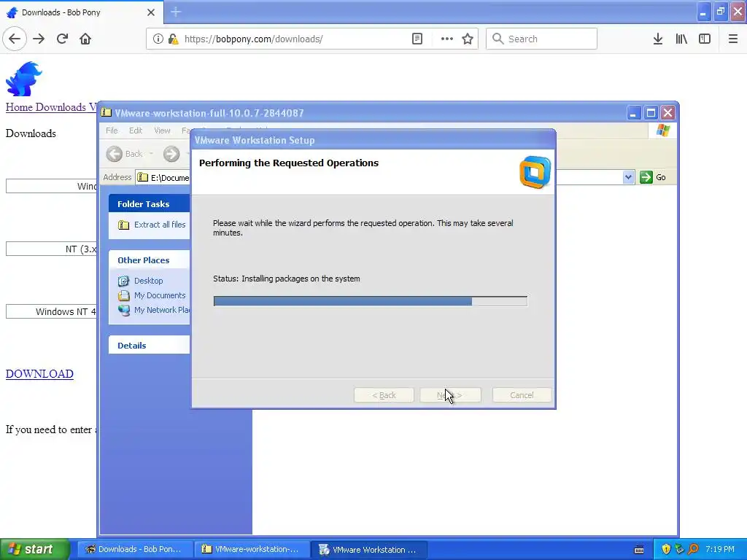Screen dimensions: 747x560
Task: Select the Downloads - Bob Pony browser tab
Action: pos(82,12)
